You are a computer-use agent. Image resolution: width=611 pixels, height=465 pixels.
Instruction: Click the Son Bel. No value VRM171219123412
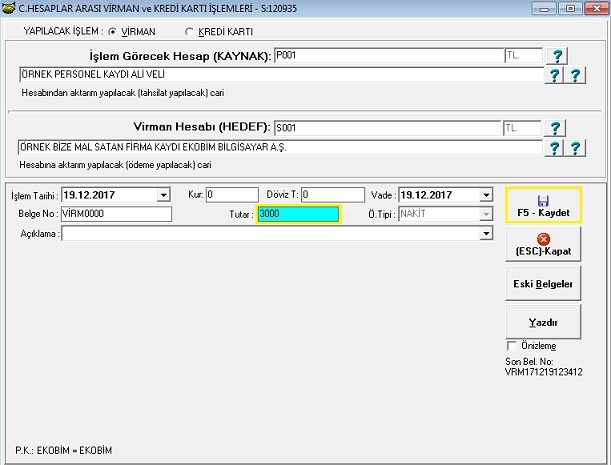tap(544, 372)
